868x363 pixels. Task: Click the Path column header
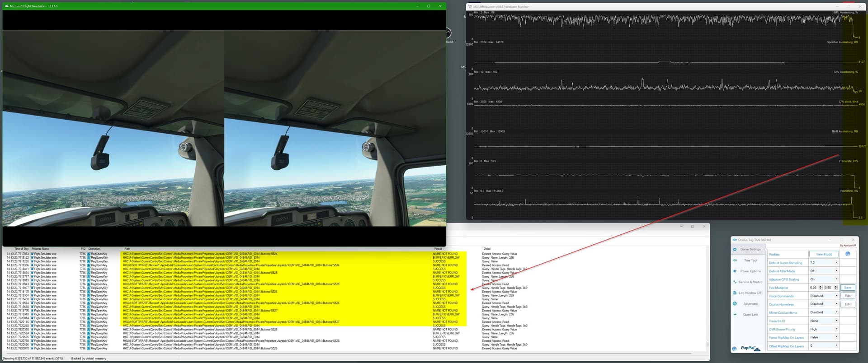[127, 249]
